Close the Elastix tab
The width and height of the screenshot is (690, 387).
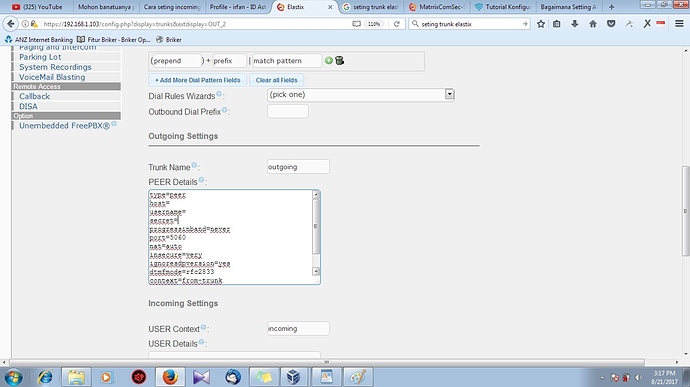330,7
